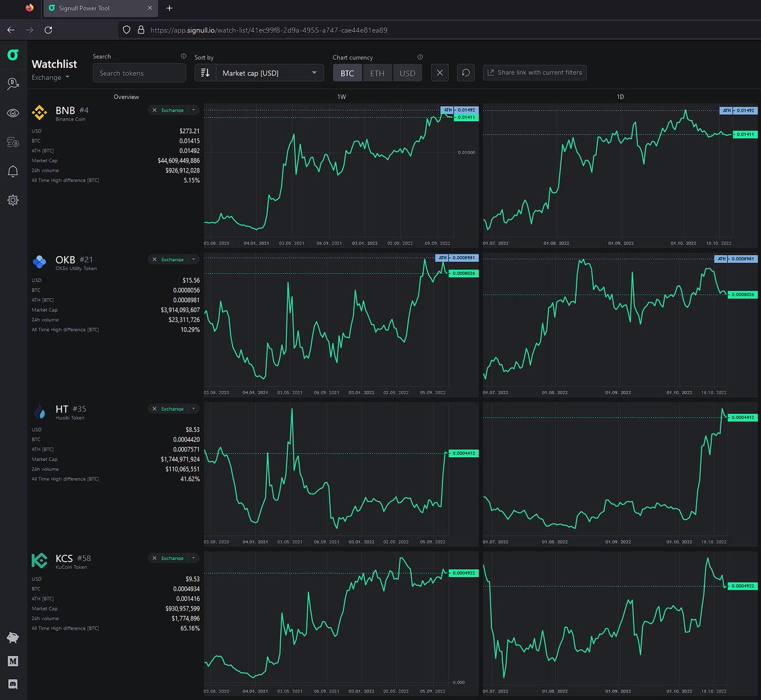Viewport: 761px width, 700px height.
Task: Close the Signull Power Tool browser tab
Action: [x=150, y=8]
